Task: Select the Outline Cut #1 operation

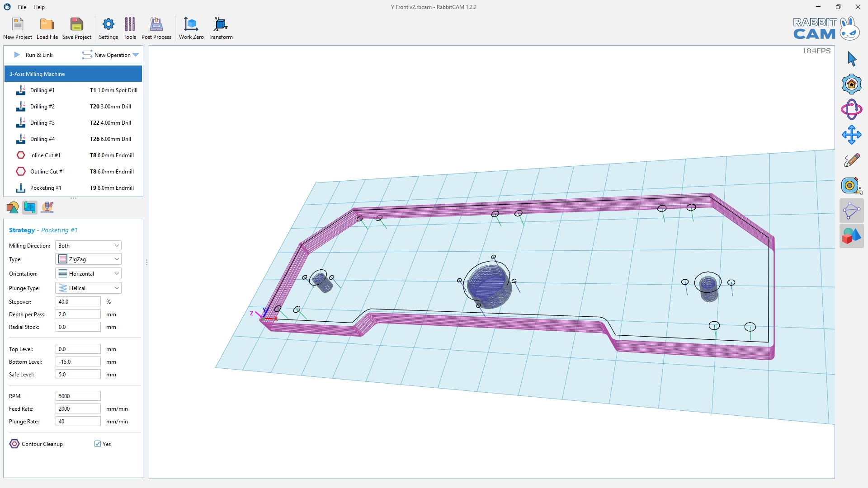Action: pyautogui.click(x=47, y=171)
